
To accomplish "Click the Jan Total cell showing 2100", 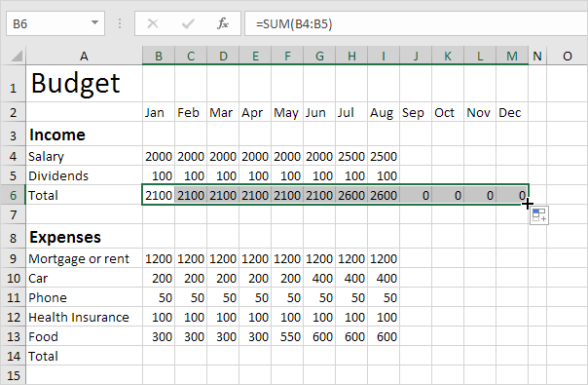I will click(159, 195).
